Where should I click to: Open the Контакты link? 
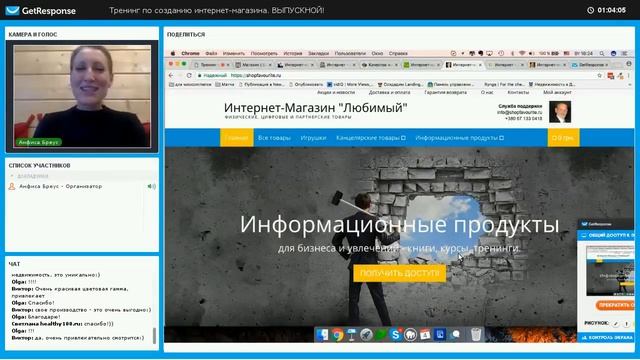point(518,93)
